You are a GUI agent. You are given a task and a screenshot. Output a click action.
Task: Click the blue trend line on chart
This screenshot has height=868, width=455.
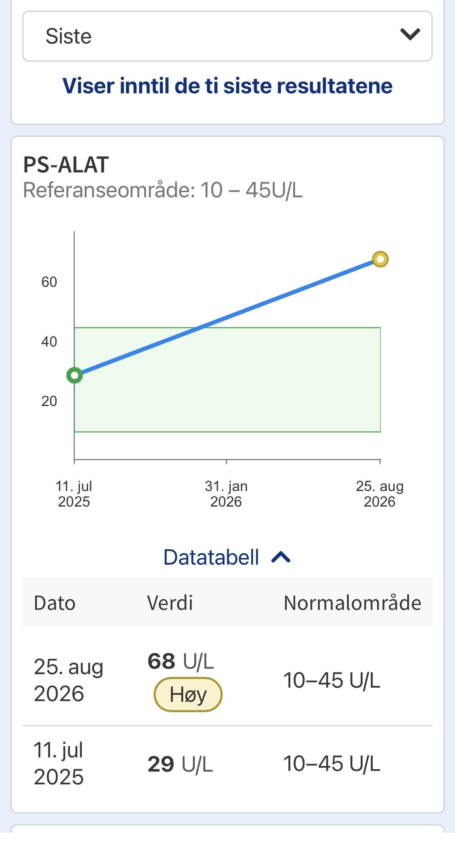point(227,317)
